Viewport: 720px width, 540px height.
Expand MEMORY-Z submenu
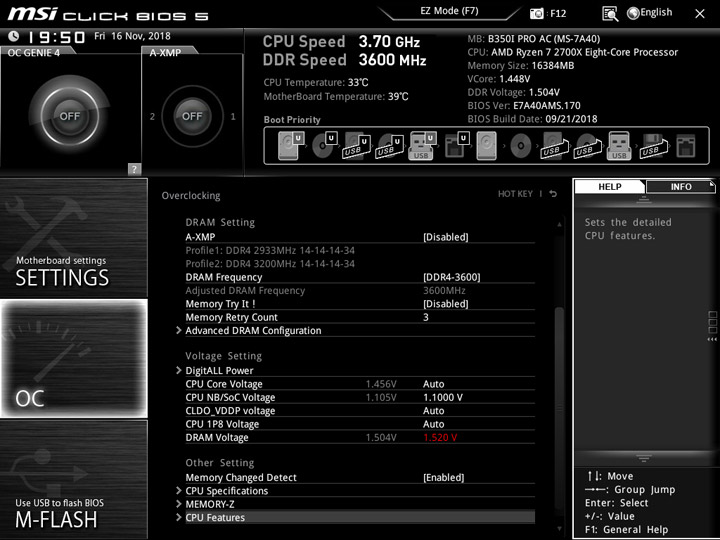pyautogui.click(x=210, y=504)
